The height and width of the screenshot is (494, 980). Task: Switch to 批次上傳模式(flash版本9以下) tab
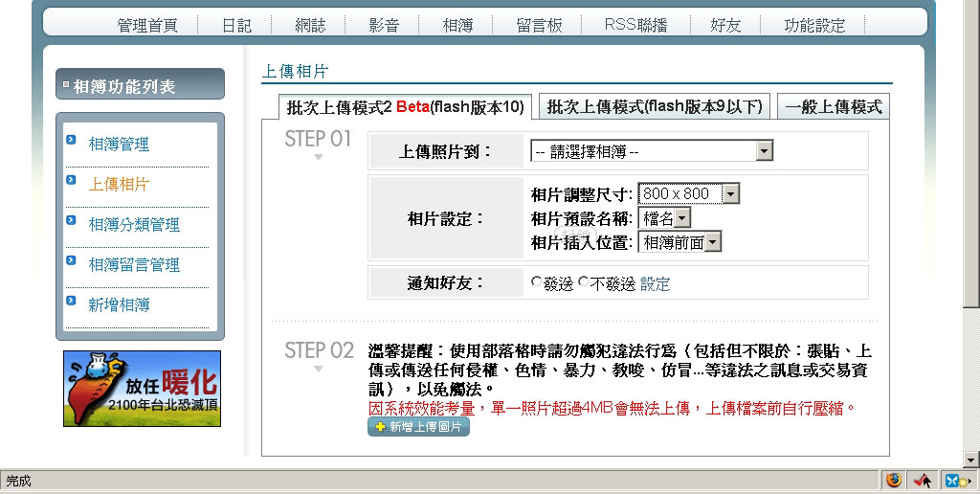click(655, 106)
